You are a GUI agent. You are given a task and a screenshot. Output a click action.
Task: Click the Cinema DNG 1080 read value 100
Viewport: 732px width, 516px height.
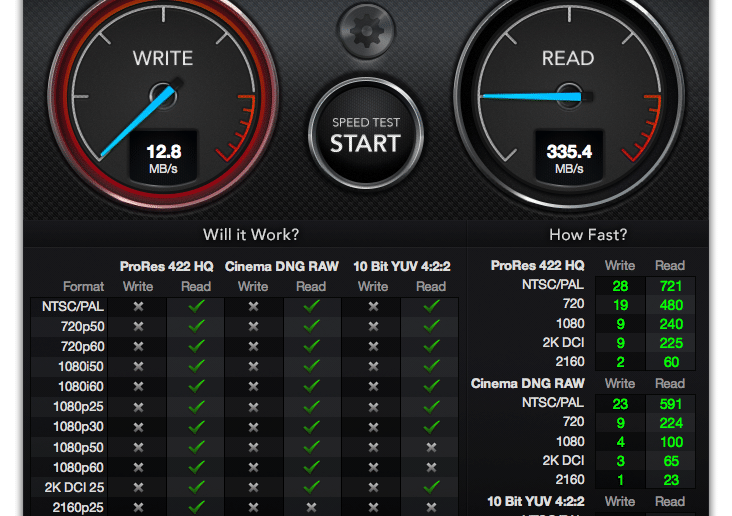click(672, 442)
